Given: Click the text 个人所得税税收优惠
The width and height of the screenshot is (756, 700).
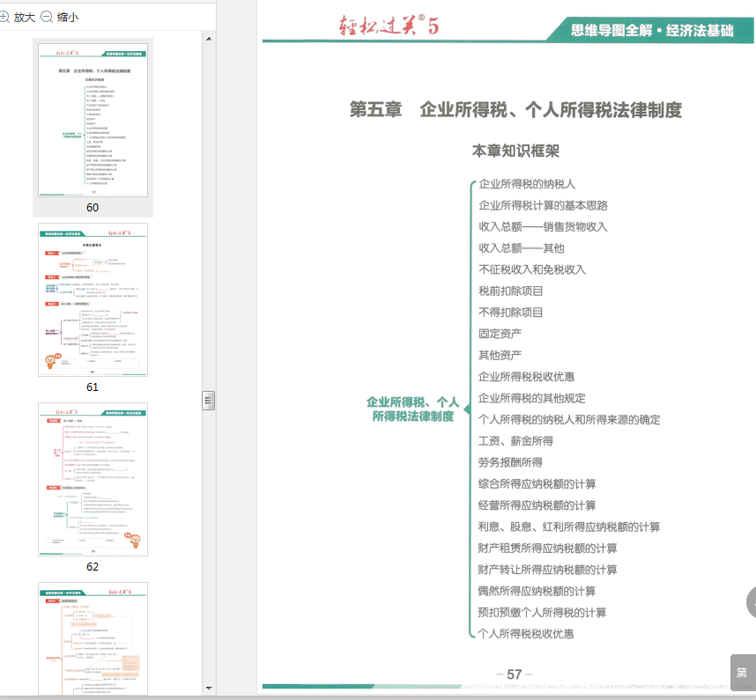Looking at the screenshot, I should pyautogui.click(x=526, y=634).
